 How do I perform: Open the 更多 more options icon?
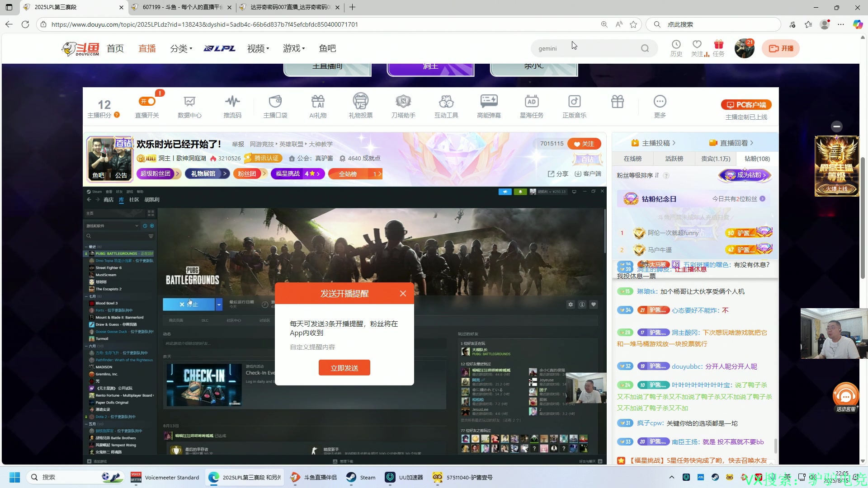pos(660,102)
